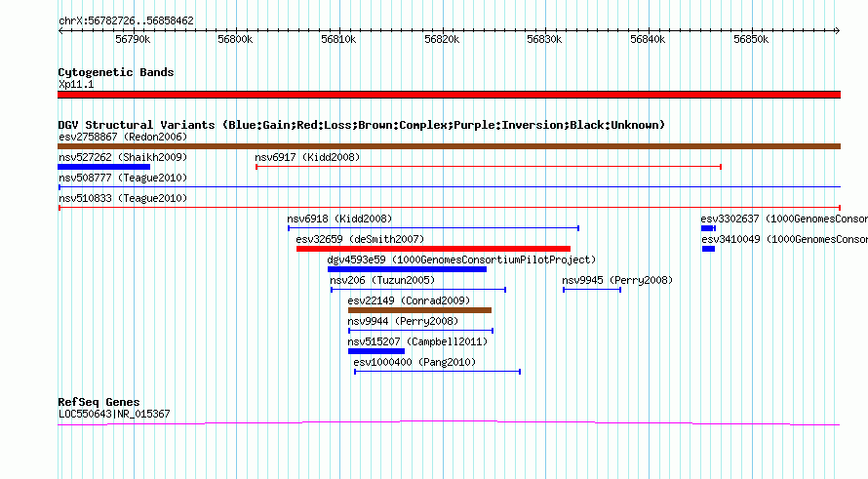The width and height of the screenshot is (868, 479).
Task: Click the 56790k ruler tick label
Action: 133,39
